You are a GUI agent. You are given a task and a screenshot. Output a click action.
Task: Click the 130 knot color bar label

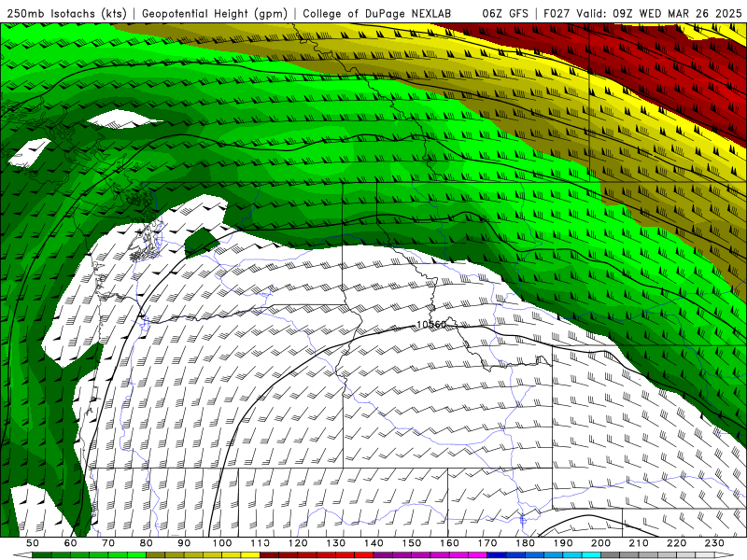(x=336, y=543)
